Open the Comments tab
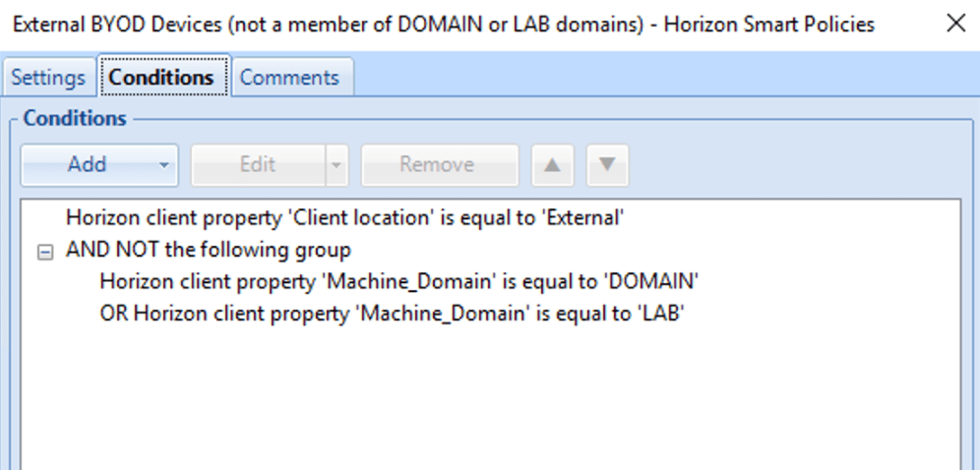 tap(289, 78)
